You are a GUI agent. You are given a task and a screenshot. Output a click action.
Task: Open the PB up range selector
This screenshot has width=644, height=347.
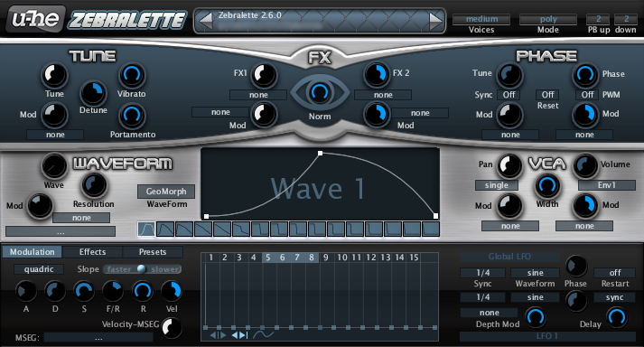click(x=598, y=19)
